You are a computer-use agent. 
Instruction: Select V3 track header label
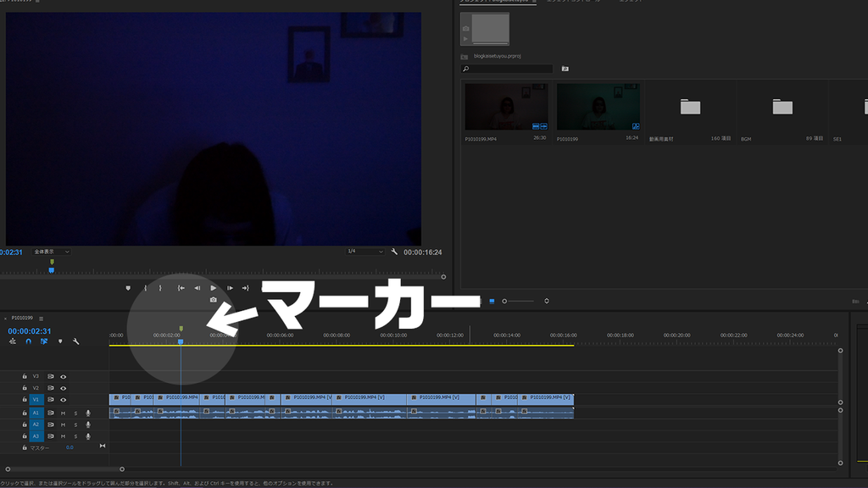pyautogui.click(x=36, y=376)
